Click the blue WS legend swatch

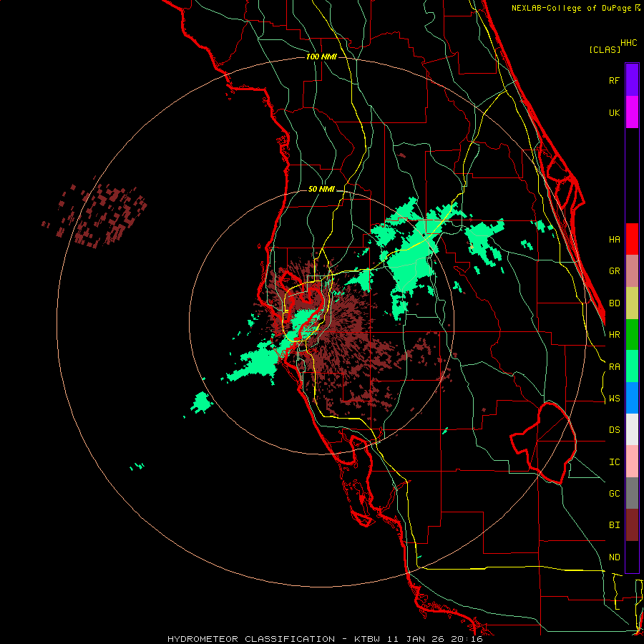coord(632,398)
